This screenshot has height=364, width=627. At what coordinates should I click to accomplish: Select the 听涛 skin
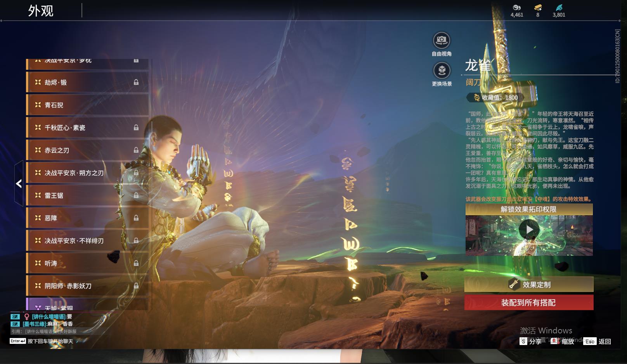tap(87, 263)
